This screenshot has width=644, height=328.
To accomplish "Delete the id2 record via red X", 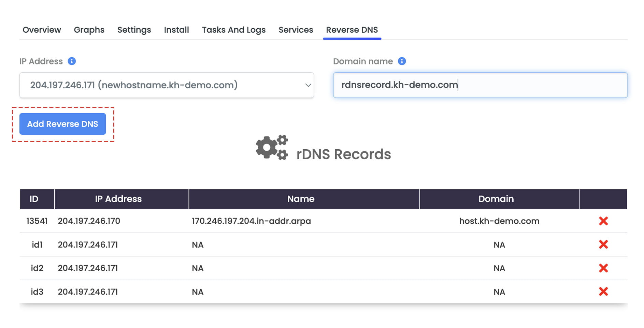I will (603, 268).
